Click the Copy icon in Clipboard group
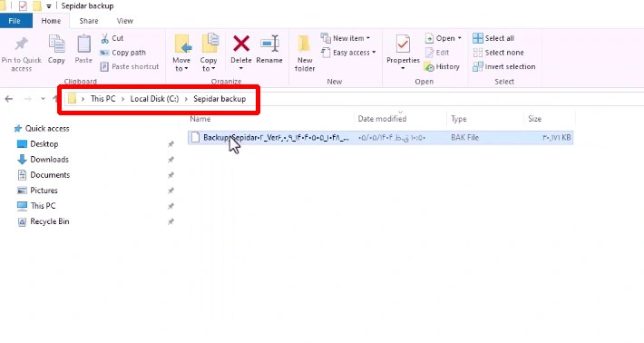The width and height of the screenshot is (644, 343). click(56, 44)
